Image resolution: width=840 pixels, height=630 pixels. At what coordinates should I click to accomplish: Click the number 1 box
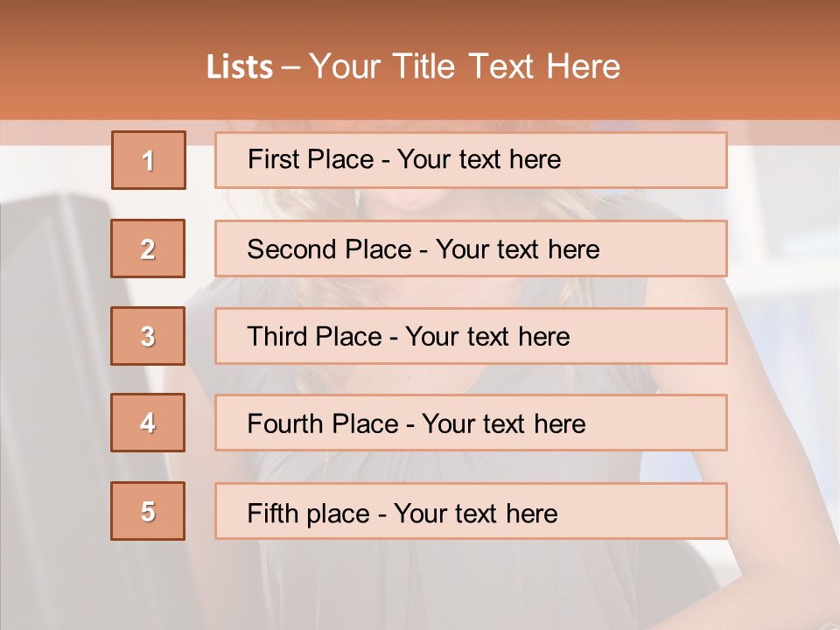(149, 160)
